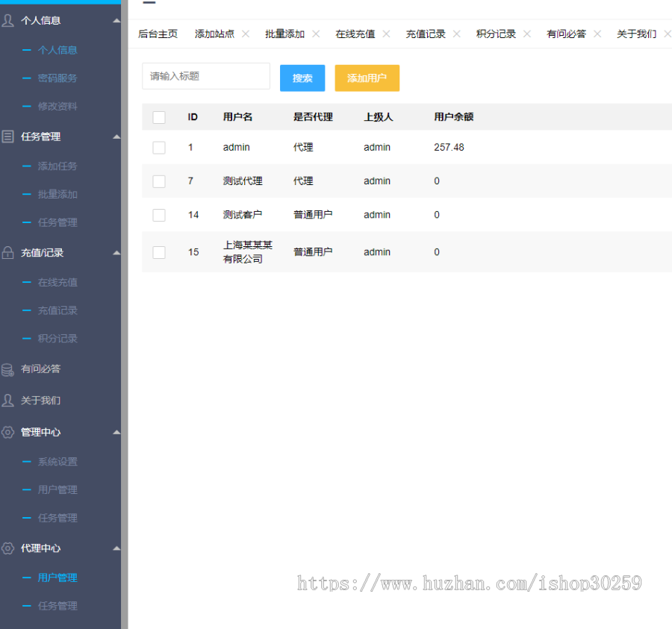Click the 管理中心 gear icon

point(7,432)
